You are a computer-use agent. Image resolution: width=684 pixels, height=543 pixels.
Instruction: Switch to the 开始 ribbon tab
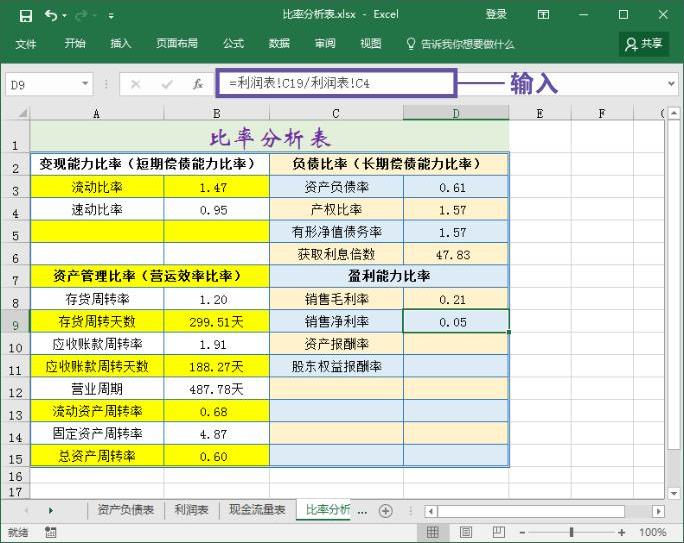click(75, 43)
